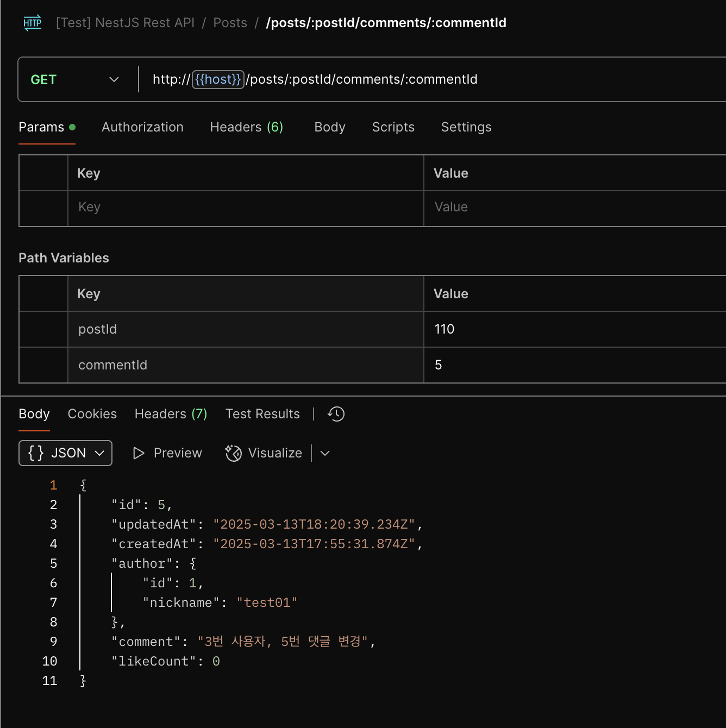The width and height of the screenshot is (726, 728).
Task: Click the updatedAt timestamp value
Action: pyautogui.click(x=314, y=524)
